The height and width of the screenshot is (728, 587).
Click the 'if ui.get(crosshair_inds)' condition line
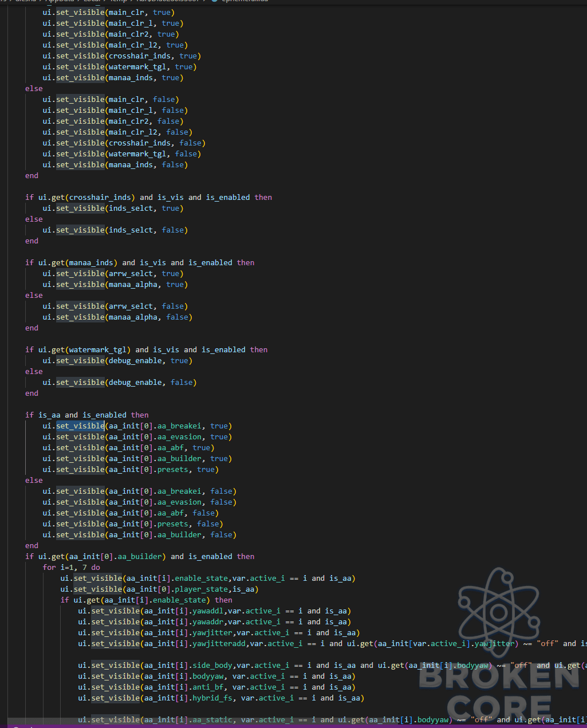point(149,198)
